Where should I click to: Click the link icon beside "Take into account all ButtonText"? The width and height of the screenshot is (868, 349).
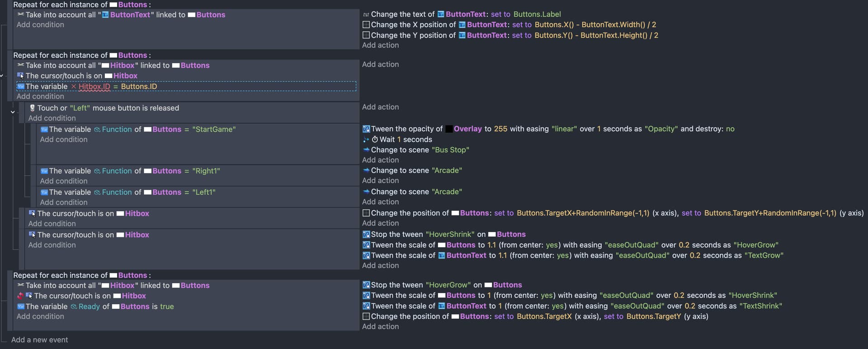[x=20, y=14]
